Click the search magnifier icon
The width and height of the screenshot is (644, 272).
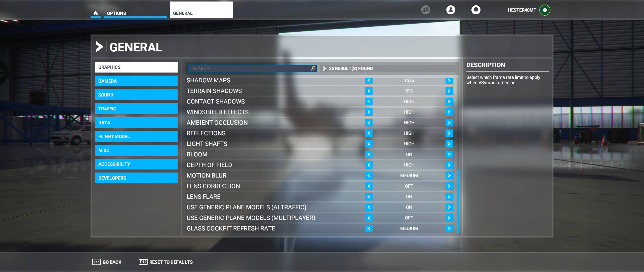click(x=313, y=68)
